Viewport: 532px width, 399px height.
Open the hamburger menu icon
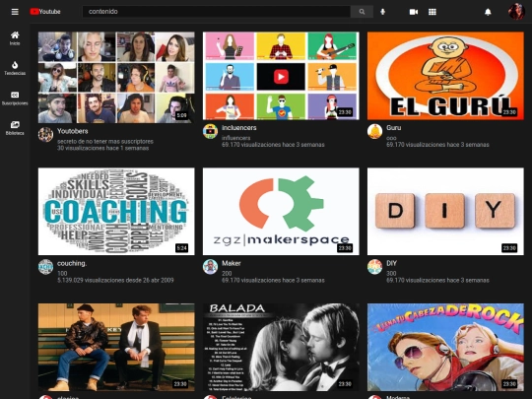click(x=15, y=12)
